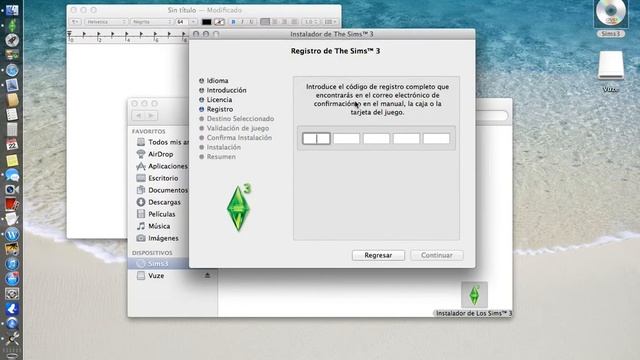This screenshot has width=640, height=360.
Task: Open yellow Stickies icon in Dock
Action: click(x=12, y=160)
